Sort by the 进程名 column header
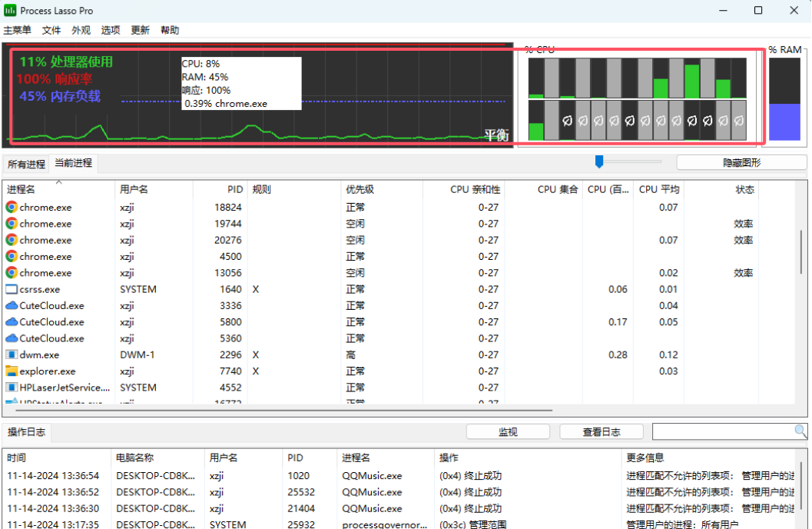 [22, 189]
